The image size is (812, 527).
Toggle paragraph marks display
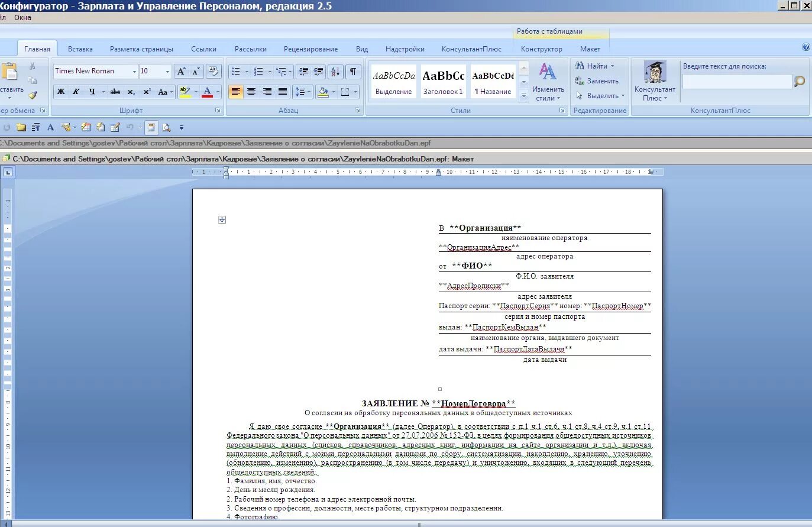coord(353,72)
